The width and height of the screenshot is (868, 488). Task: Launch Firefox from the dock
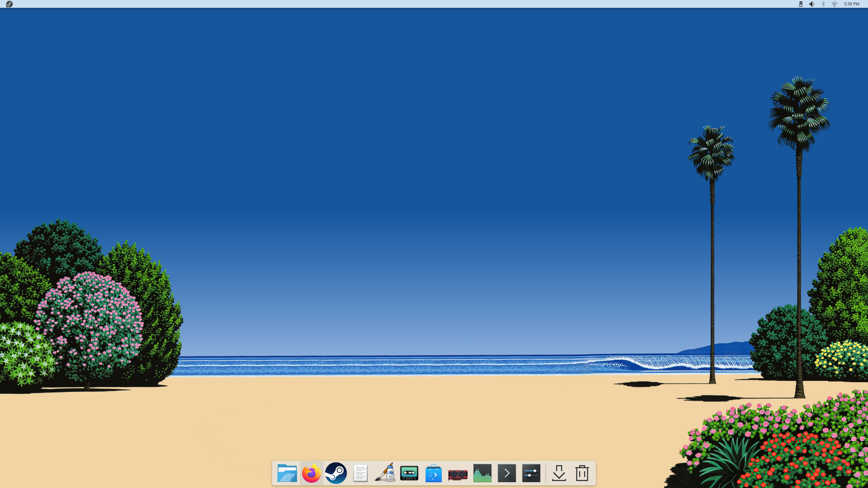pyautogui.click(x=311, y=473)
